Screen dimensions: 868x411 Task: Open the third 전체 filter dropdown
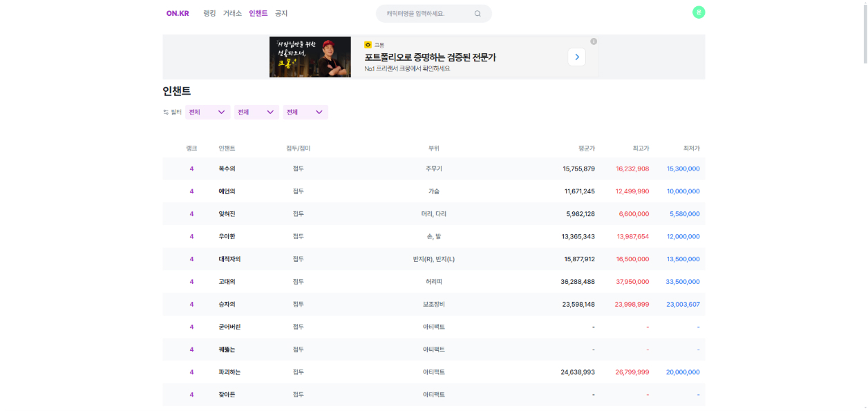click(x=305, y=112)
